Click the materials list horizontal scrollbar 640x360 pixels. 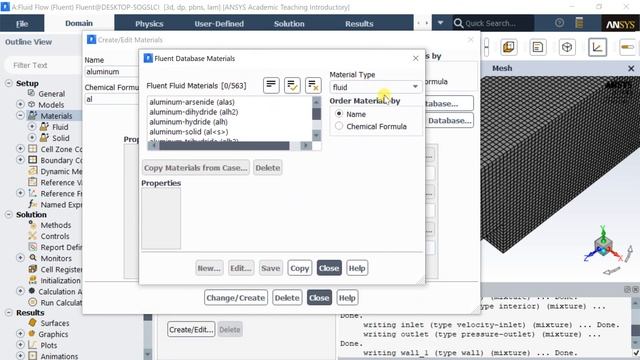[x=224, y=146]
